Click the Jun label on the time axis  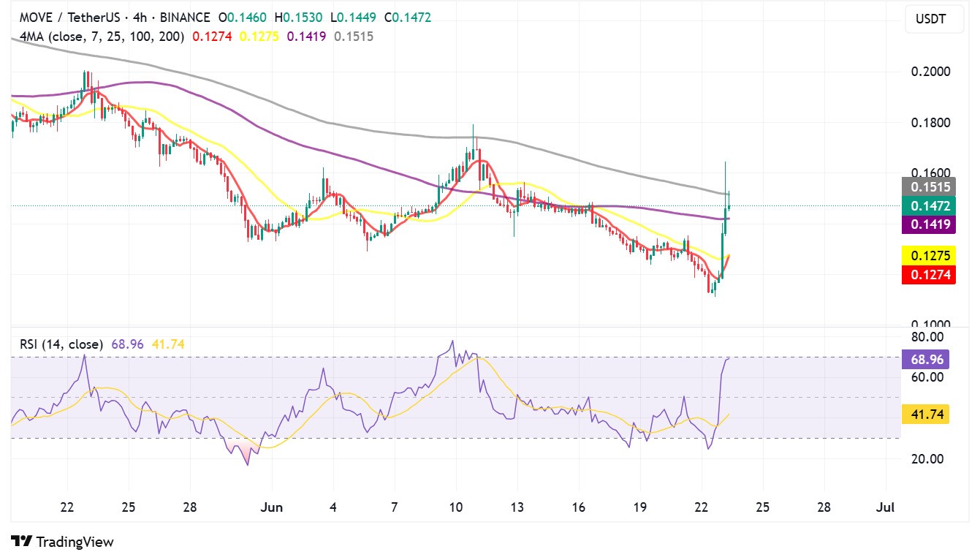tap(271, 506)
